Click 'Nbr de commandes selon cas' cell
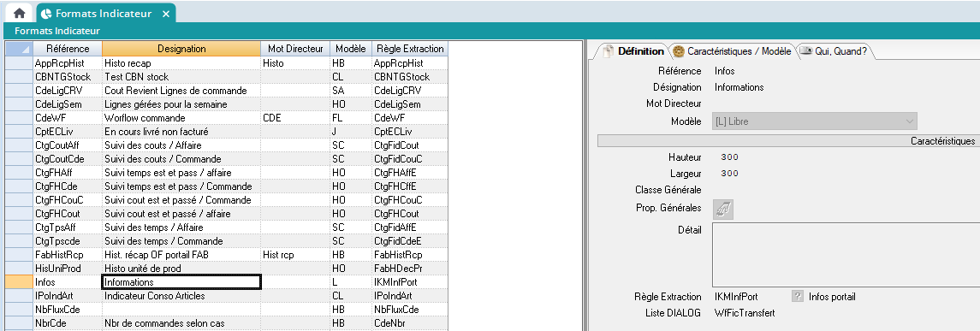The width and height of the screenshot is (980, 331). pos(181,323)
